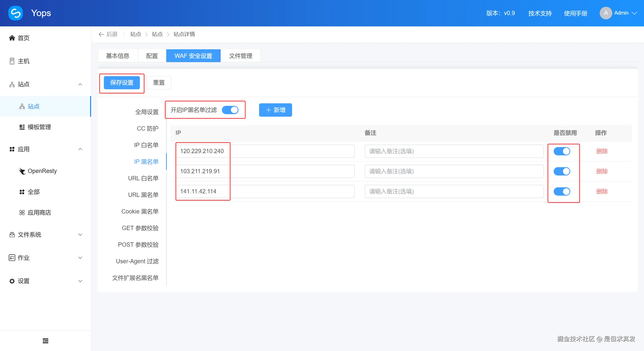Click the Yops logo icon
This screenshot has width=644, height=351.
pyautogui.click(x=16, y=13)
